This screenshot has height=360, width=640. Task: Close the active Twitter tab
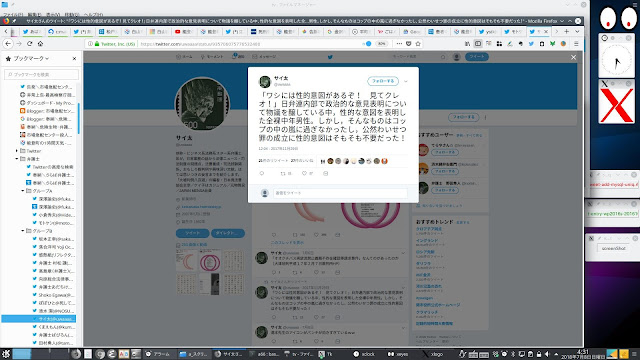(x=546, y=31)
